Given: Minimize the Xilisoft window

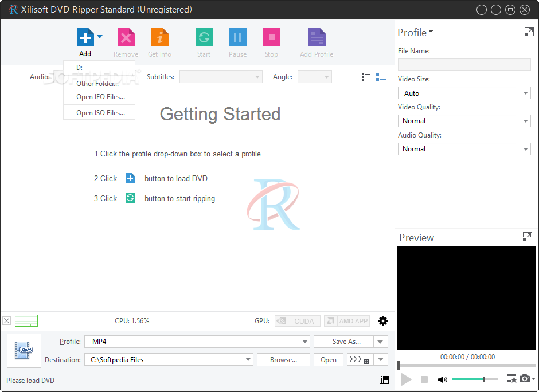Looking at the screenshot, I should click(x=495, y=10).
